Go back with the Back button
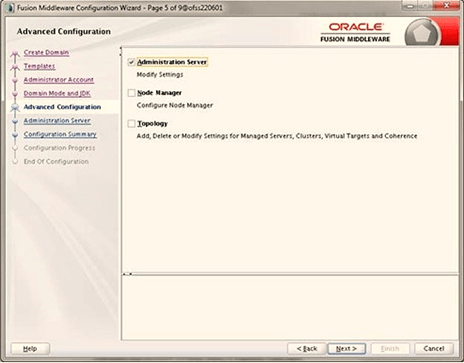This screenshot has height=363, width=464. click(307, 349)
